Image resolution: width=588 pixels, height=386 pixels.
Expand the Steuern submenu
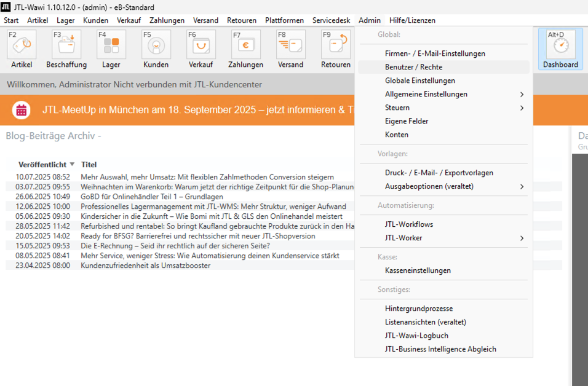[443, 108]
